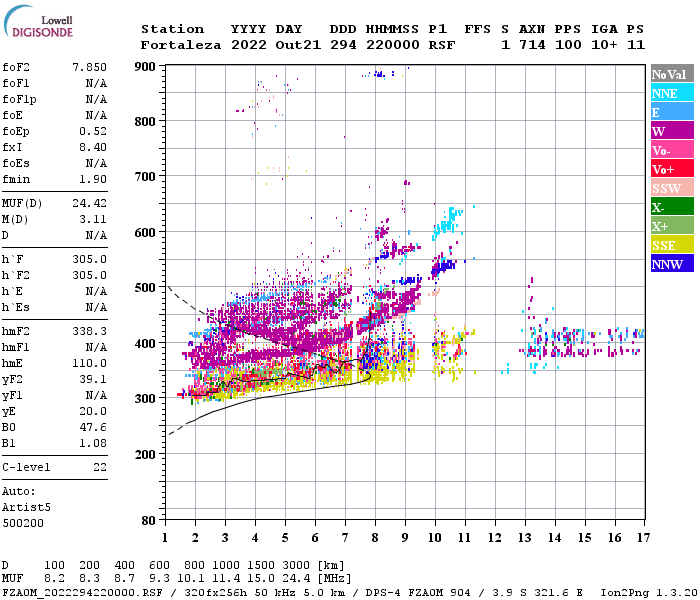Click the M(D) value 3.11

[93, 219]
